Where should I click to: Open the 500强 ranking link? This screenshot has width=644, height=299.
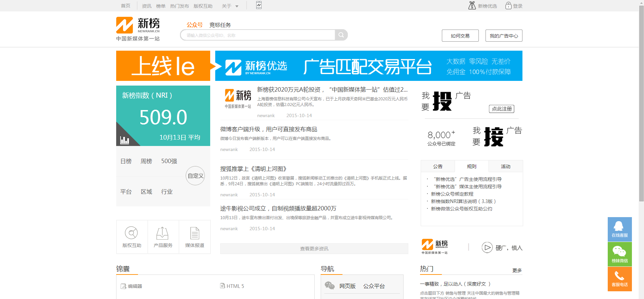click(x=169, y=161)
